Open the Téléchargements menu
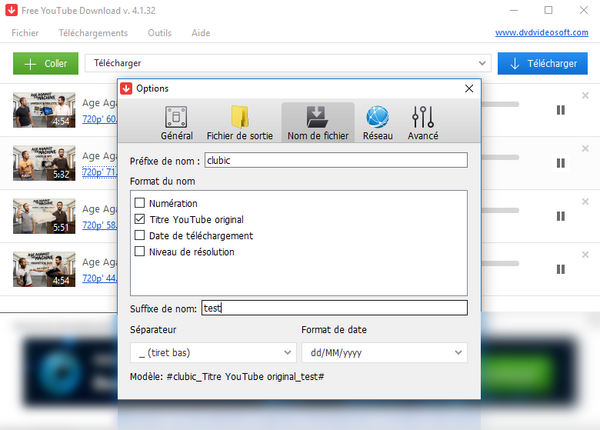Screen dimensions: 600x430 (x=93, y=33)
